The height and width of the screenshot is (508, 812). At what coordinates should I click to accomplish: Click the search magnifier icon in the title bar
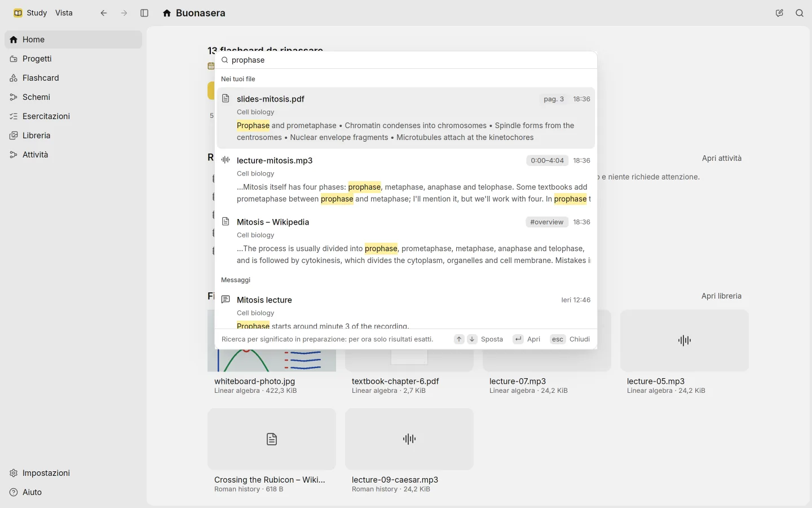click(x=800, y=13)
